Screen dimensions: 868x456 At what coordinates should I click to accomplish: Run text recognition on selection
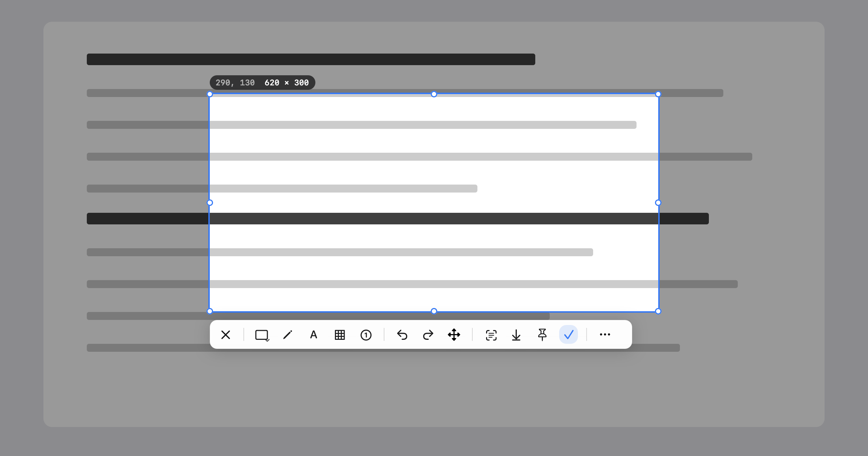tap(491, 335)
